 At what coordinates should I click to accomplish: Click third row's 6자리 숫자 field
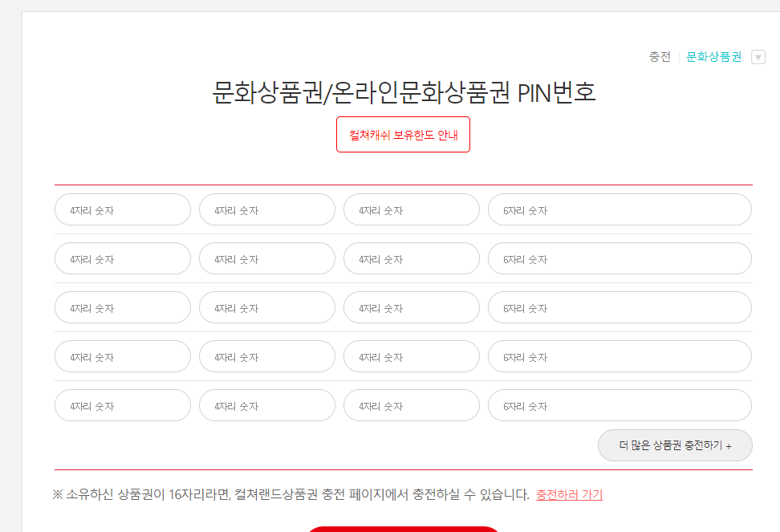pyautogui.click(x=620, y=307)
